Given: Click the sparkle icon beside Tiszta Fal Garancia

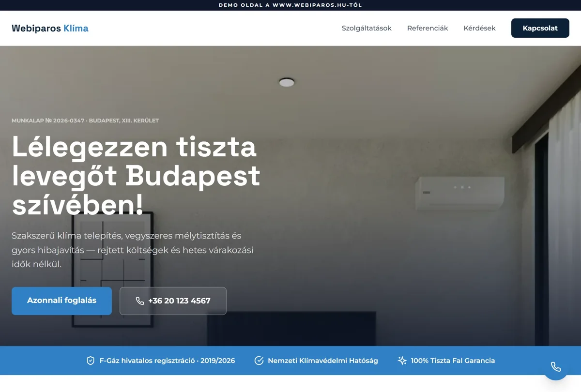Looking at the screenshot, I should click(402, 361).
